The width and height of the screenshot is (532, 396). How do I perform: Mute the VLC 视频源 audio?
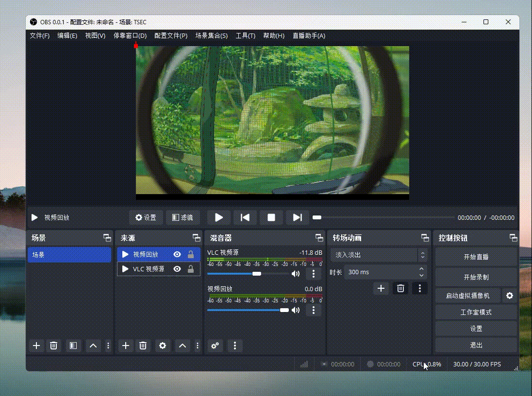[296, 274]
